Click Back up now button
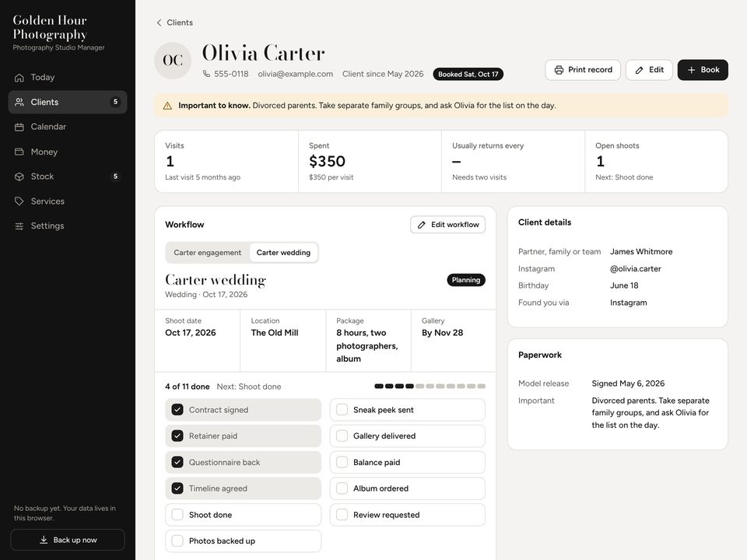Image resolution: width=747 pixels, height=560 pixels. pos(68,540)
